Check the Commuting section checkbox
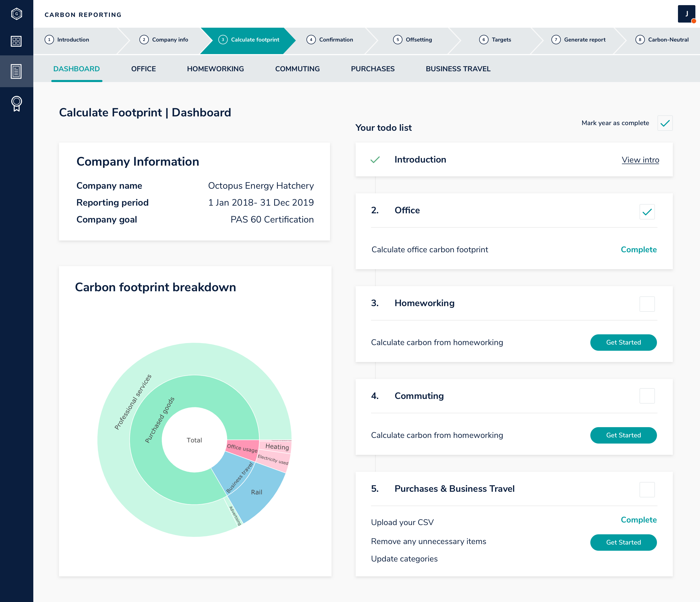 pos(647,396)
